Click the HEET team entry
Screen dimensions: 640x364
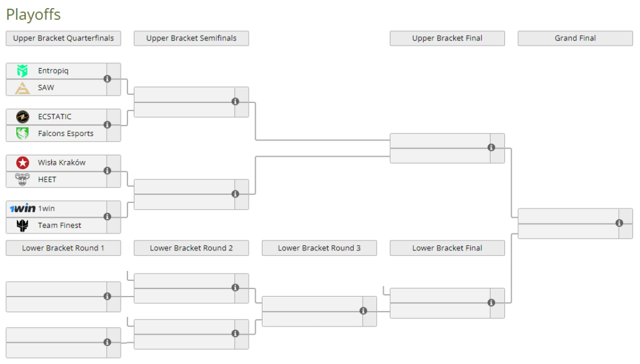coord(56,179)
